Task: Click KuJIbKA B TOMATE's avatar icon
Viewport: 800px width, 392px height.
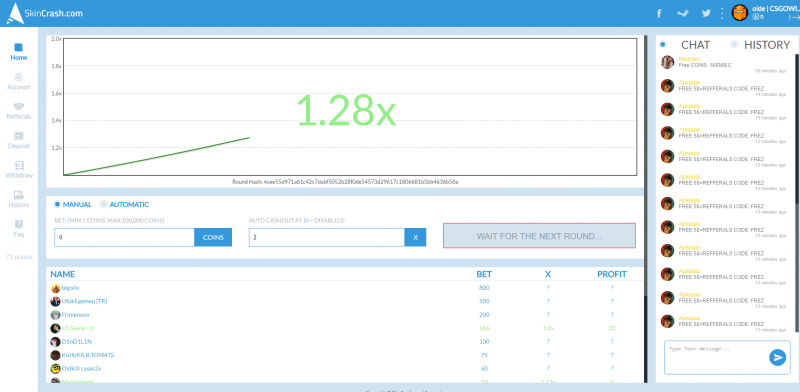Action: (56, 355)
